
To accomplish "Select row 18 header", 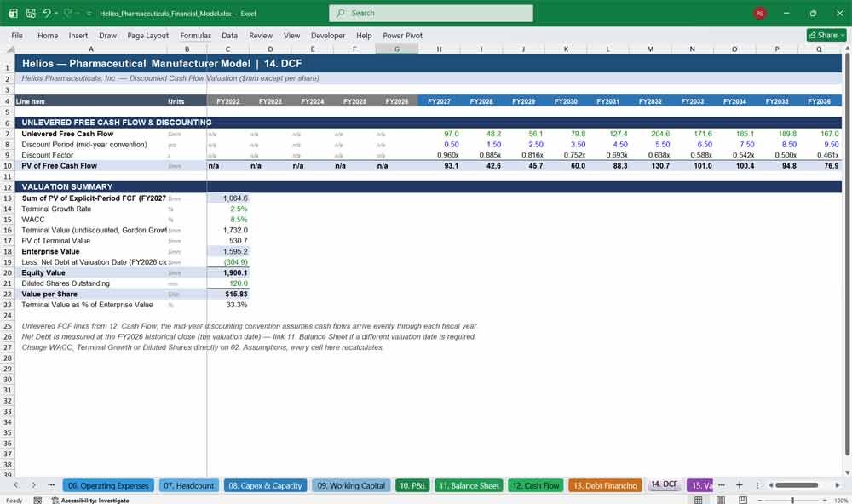I will tap(8, 251).
